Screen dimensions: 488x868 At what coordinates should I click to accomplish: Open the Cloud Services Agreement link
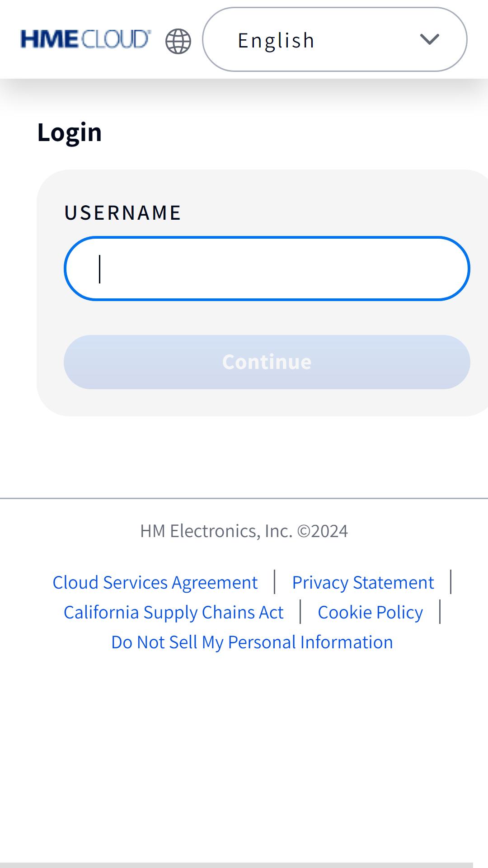pyautogui.click(x=155, y=582)
